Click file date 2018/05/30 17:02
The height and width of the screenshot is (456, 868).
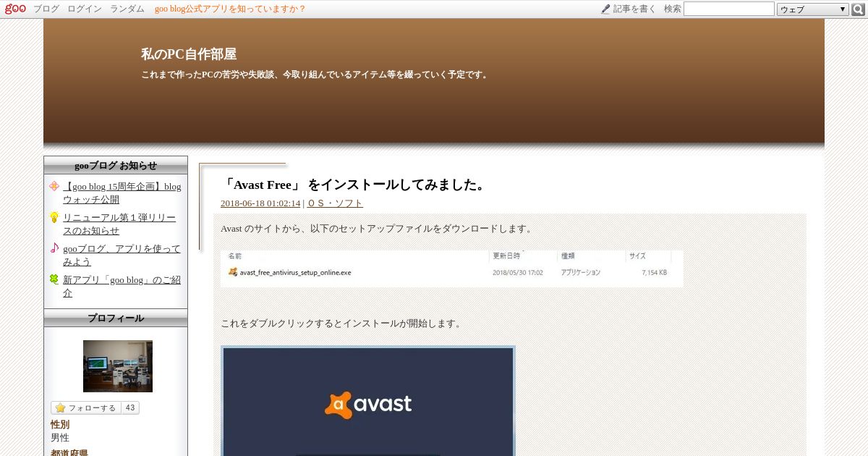click(518, 273)
